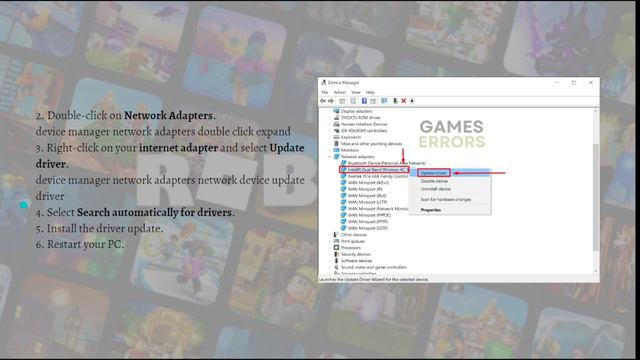Select the Intel Dual Band Wireless-AC adapter
The image size is (640, 360).
374,170
